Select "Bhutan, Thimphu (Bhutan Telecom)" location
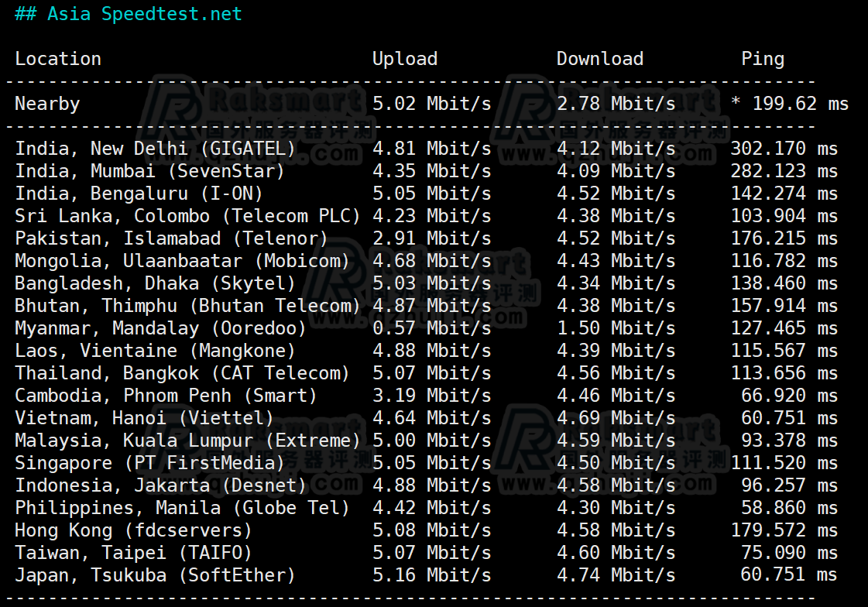868x607 pixels. [x=187, y=306]
